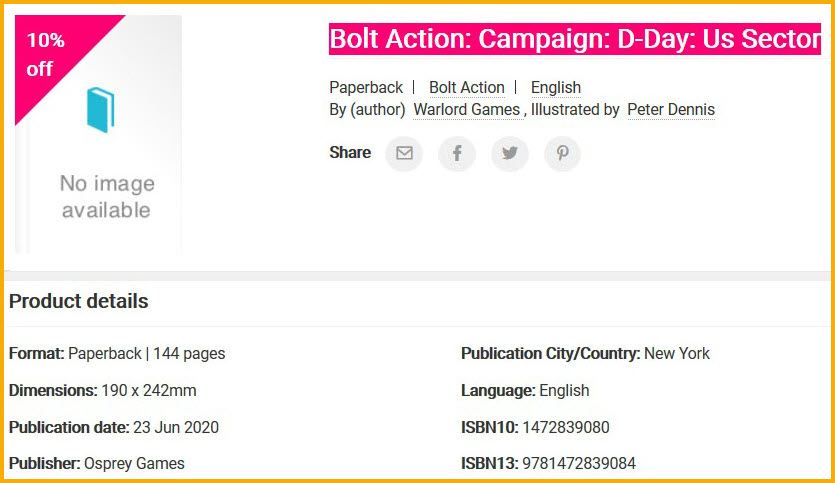
Task: Open the Warlord Games author link
Action: pos(466,110)
